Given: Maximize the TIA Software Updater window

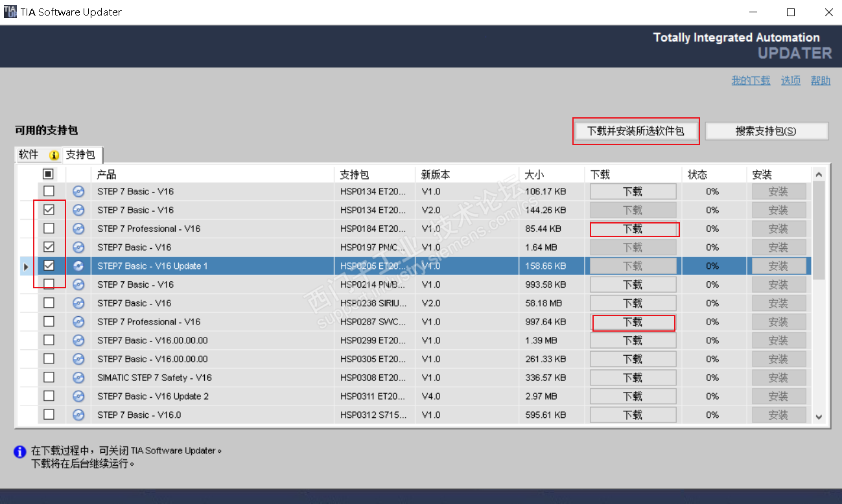Looking at the screenshot, I should 791,12.
